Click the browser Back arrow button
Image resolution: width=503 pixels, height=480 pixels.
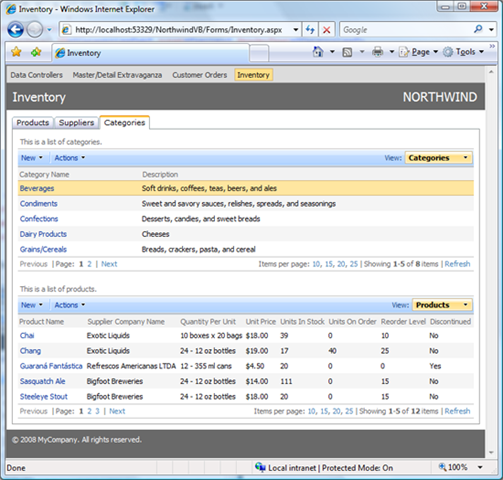click(15, 30)
